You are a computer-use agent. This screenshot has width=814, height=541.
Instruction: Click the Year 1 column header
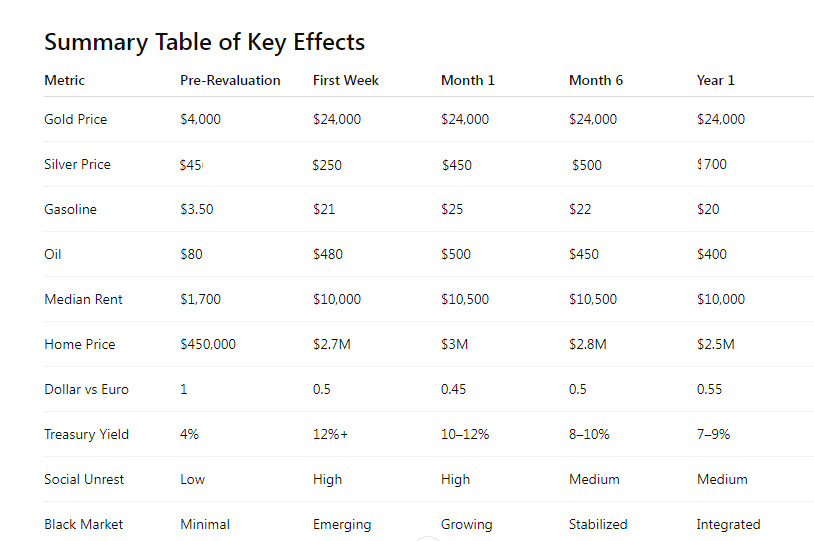coord(716,80)
